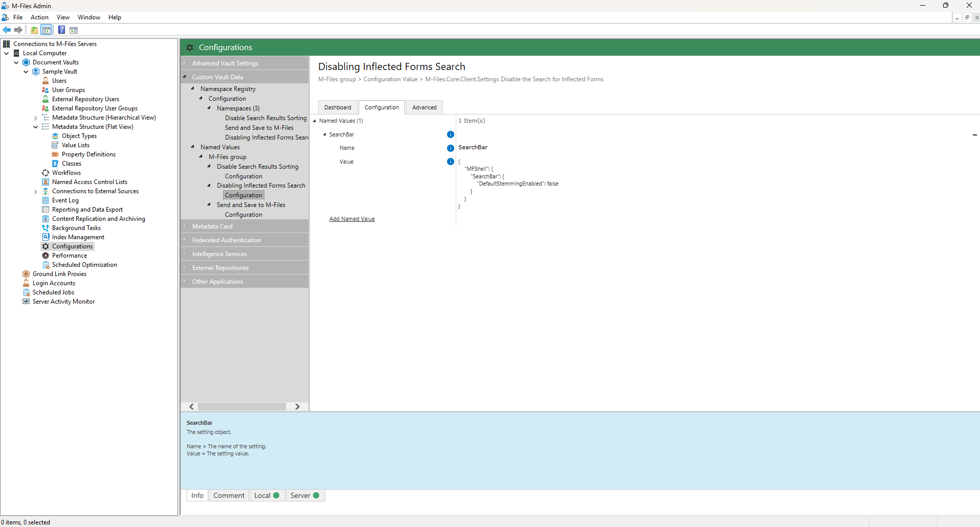Click the Performance icon
The width and height of the screenshot is (980, 527).
pos(46,256)
